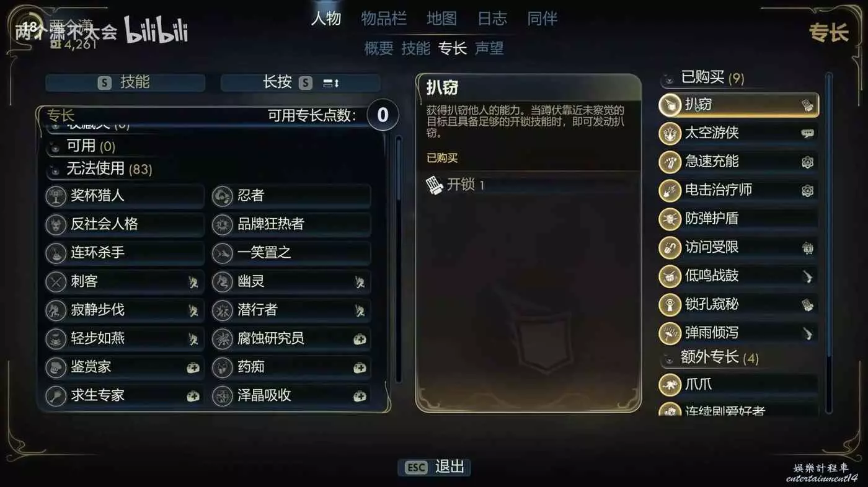
Task: Collapse the 已购买 (9) section
Action: [669, 79]
